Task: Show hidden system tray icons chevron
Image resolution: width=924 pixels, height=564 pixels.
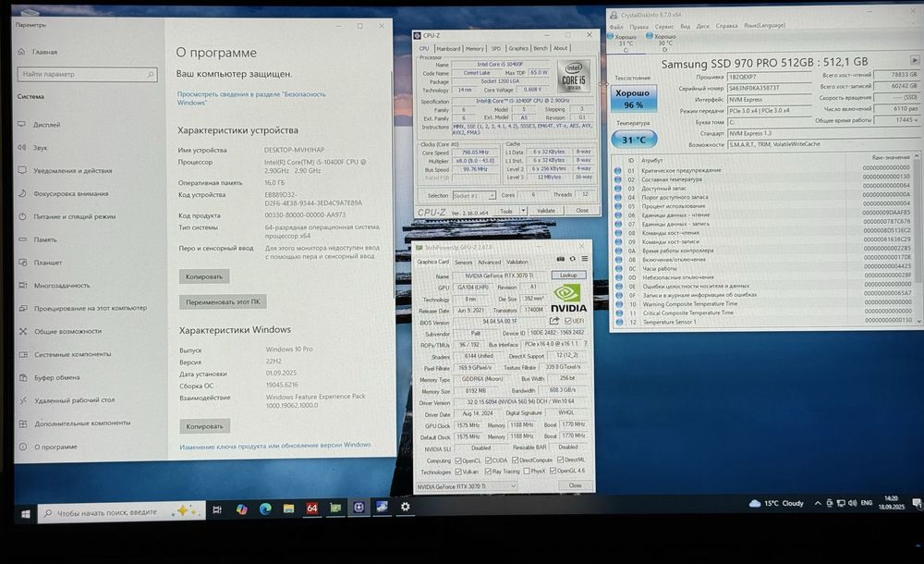Action: (x=818, y=503)
